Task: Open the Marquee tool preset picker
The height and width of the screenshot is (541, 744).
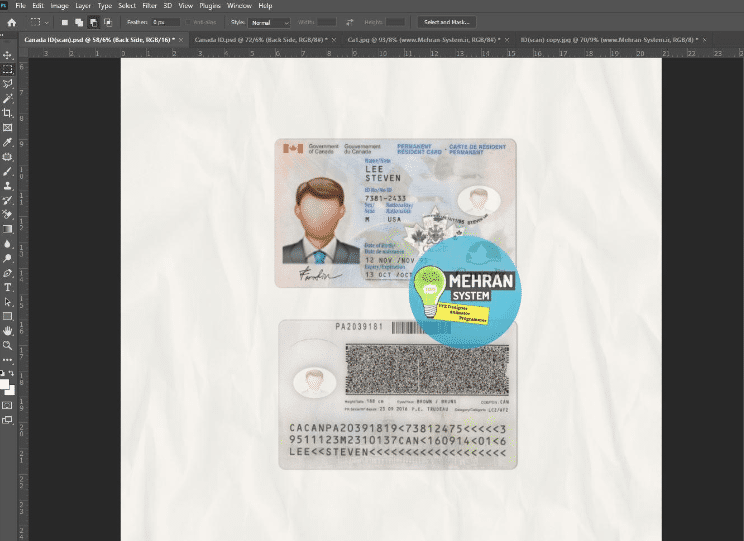Action: pos(38,21)
